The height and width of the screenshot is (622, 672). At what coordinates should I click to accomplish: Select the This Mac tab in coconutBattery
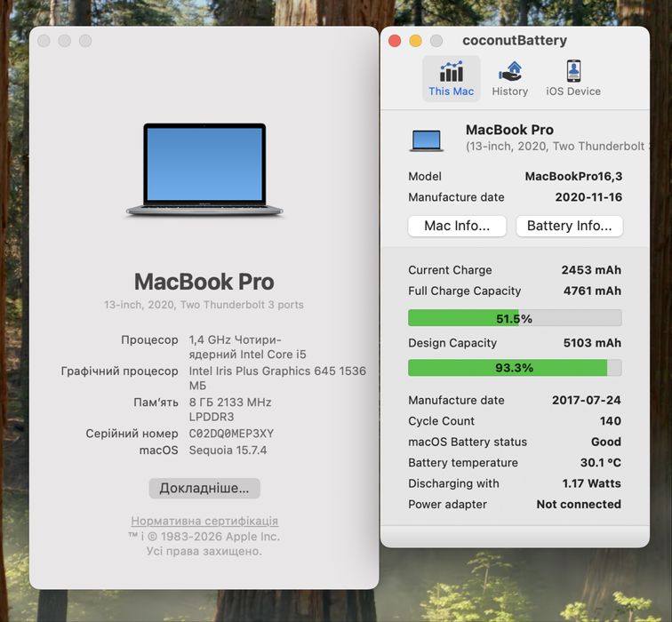click(x=452, y=79)
